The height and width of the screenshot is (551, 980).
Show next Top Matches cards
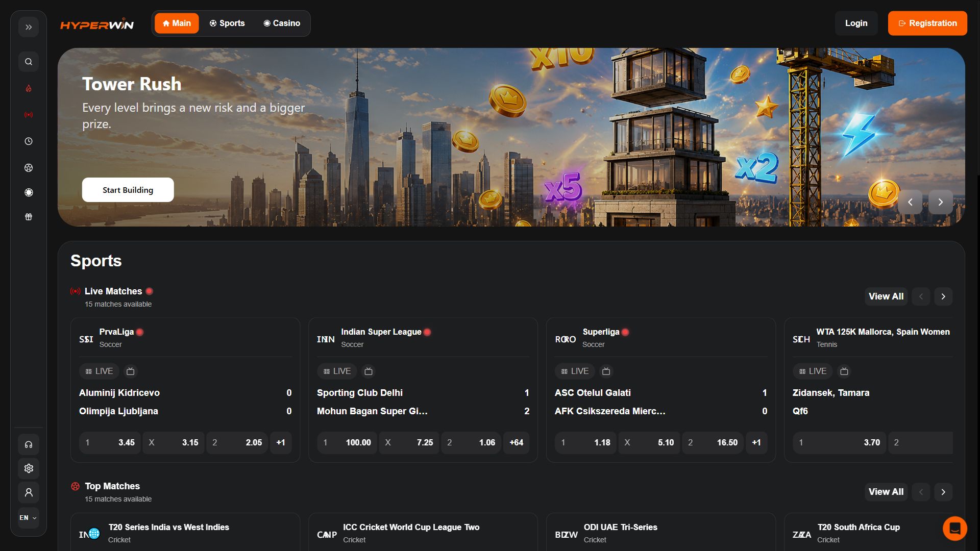click(x=943, y=492)
